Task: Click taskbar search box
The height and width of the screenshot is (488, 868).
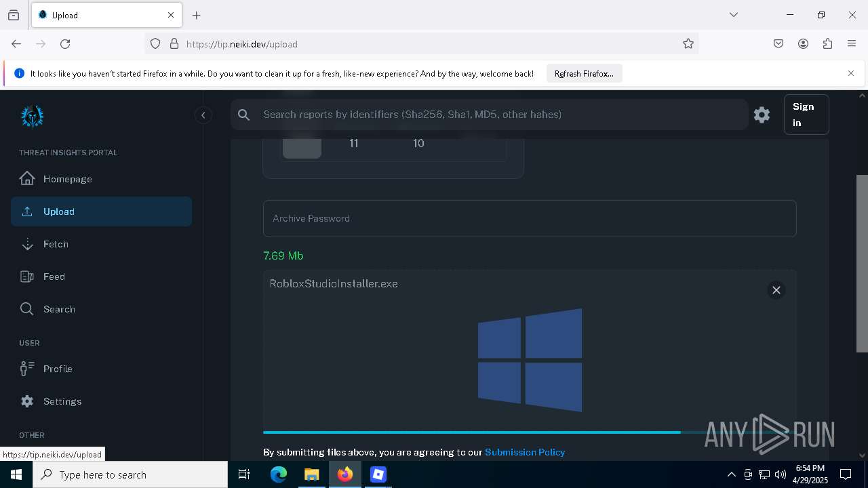Action: (130, 474)
